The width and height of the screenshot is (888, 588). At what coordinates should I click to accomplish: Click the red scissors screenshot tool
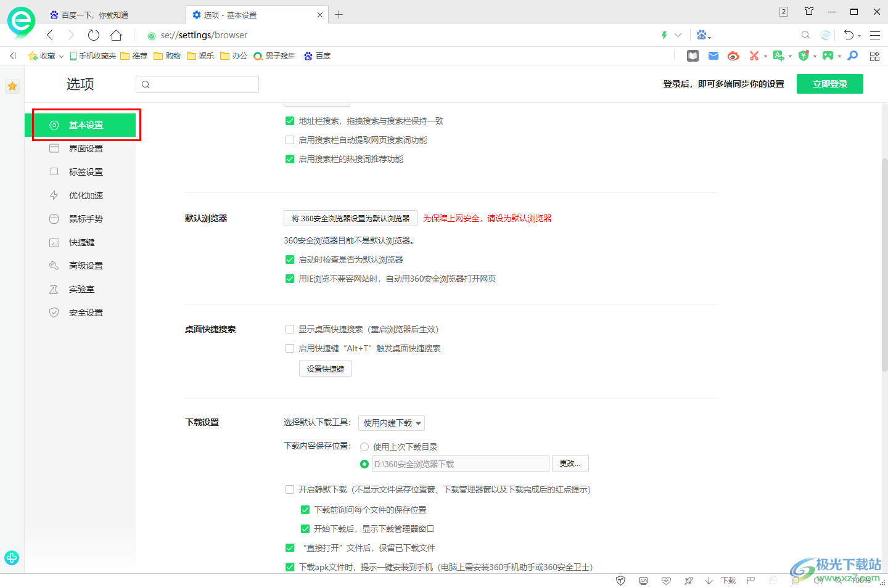(754, 56)
